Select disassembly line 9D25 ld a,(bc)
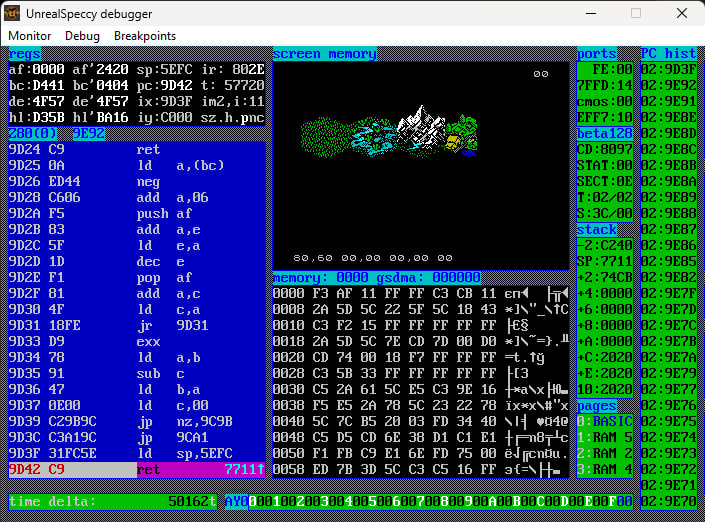Image resolution: width=705 pixels, height=522 pixels. pos(137,165)
